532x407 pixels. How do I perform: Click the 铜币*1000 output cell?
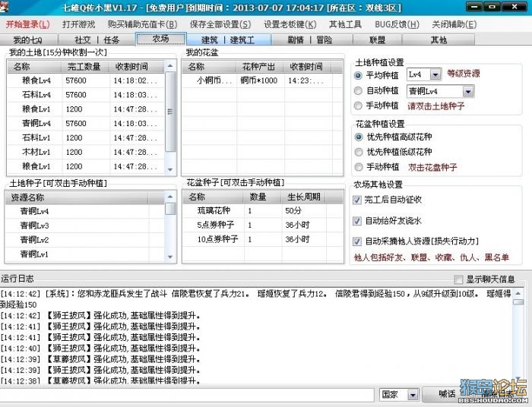tap(259, 80)
